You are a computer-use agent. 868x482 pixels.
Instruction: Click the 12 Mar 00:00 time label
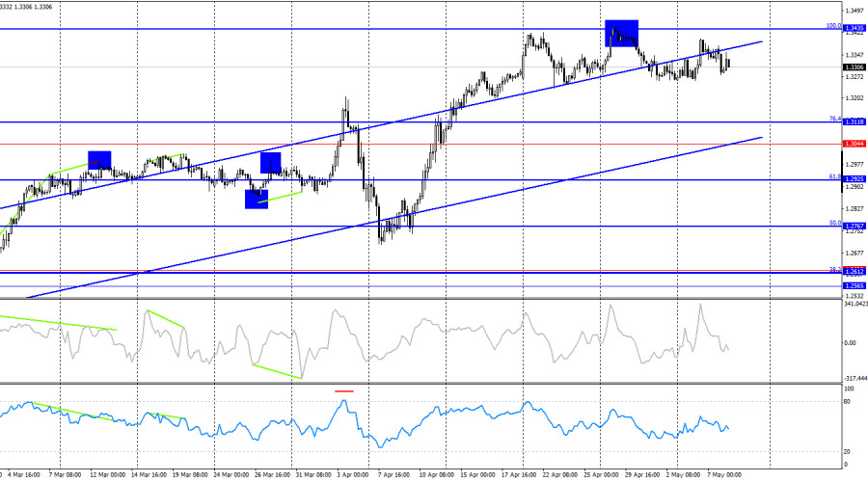pos(107,475)
